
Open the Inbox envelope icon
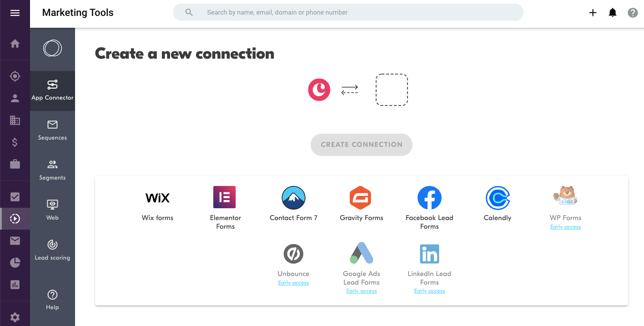click(x=15, y=241)
